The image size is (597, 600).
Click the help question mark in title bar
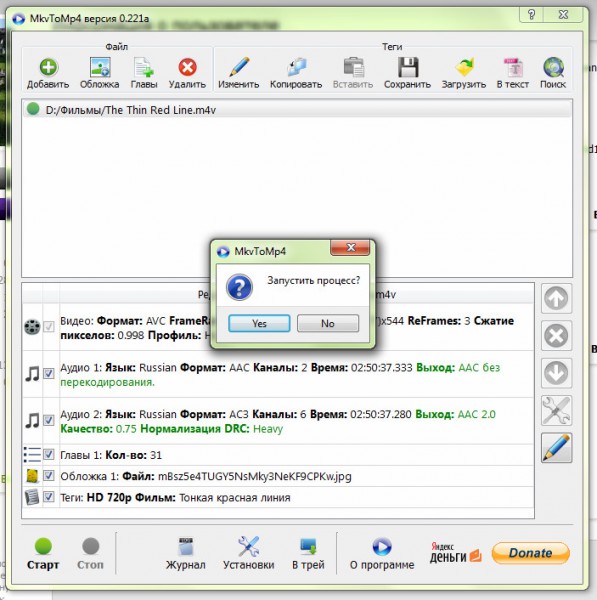(532, 15)
